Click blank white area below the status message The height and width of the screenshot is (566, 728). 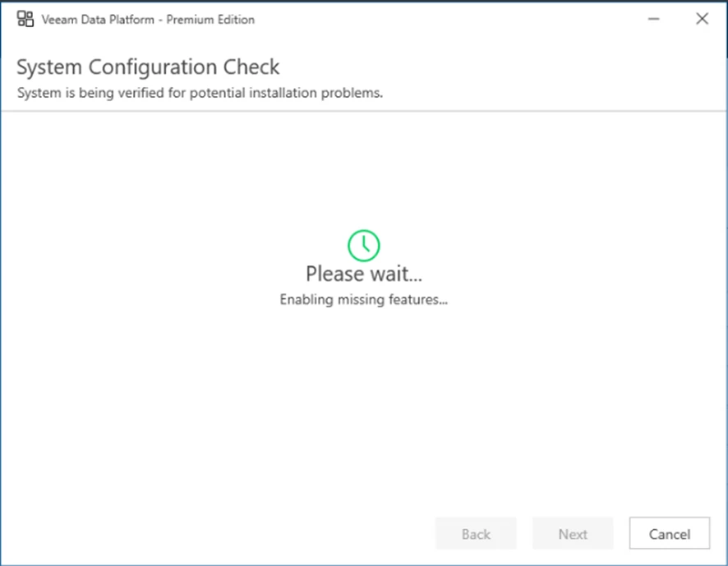click(x=364, y=394)
